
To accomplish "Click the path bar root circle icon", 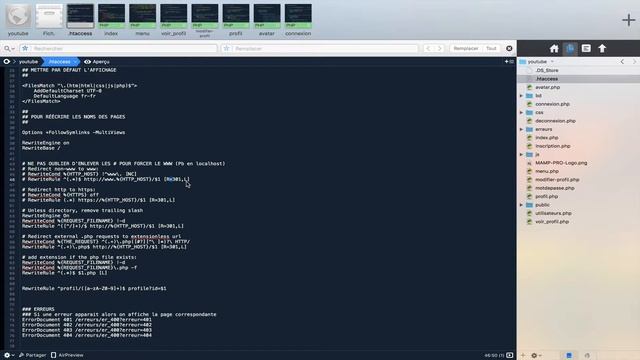I will pos(7,62).
